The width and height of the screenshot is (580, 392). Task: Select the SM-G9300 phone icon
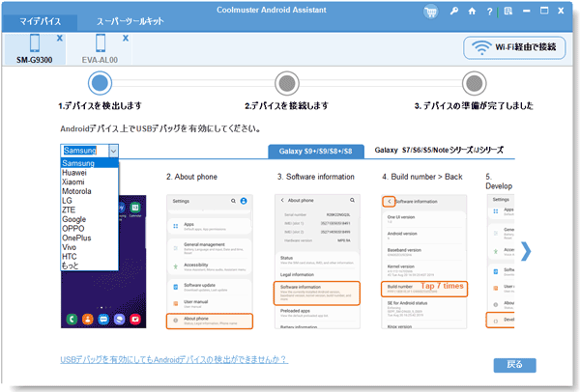[x=35, y=42]
